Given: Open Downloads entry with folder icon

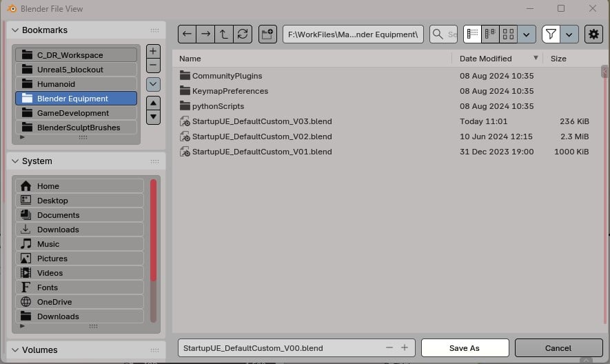Looking at the screenshot, I should tap(80, 316).
